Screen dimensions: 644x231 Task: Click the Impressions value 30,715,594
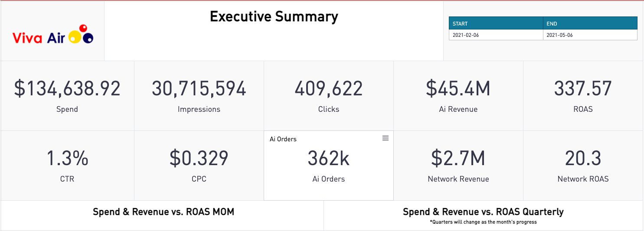point(199,88)
